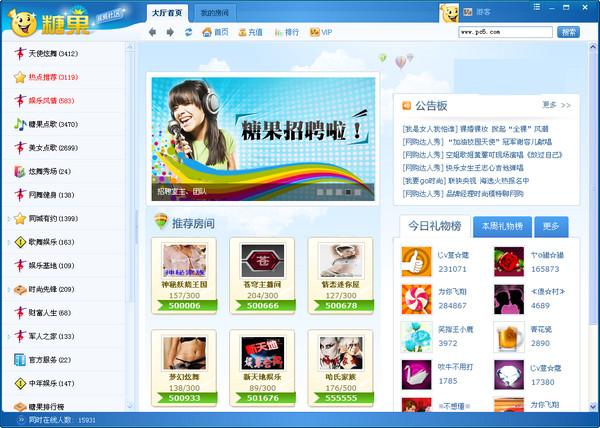This screenshot has height=428, width=600.
Task: Switch to 本周礼物榜 tab
Action: pos(502,226)
